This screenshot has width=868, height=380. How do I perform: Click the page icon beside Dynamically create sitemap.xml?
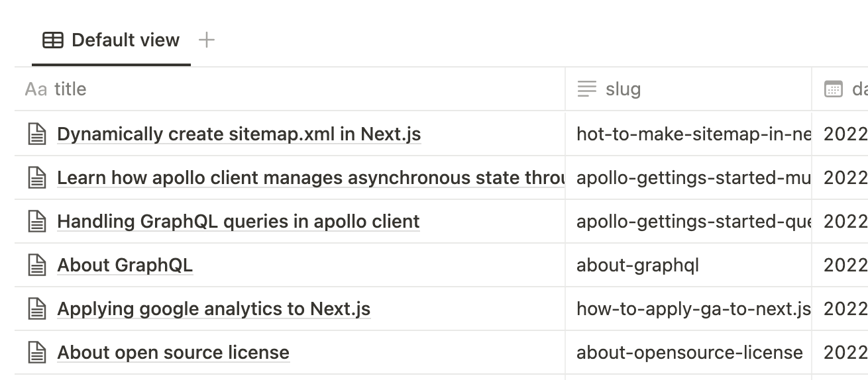(37, 134)
